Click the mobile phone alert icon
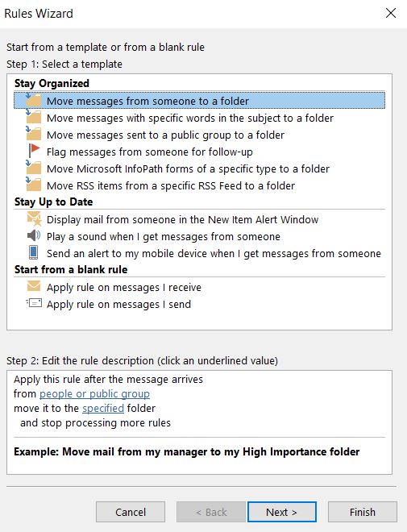This screenshot has height=532, width=407. click(33, 252)
